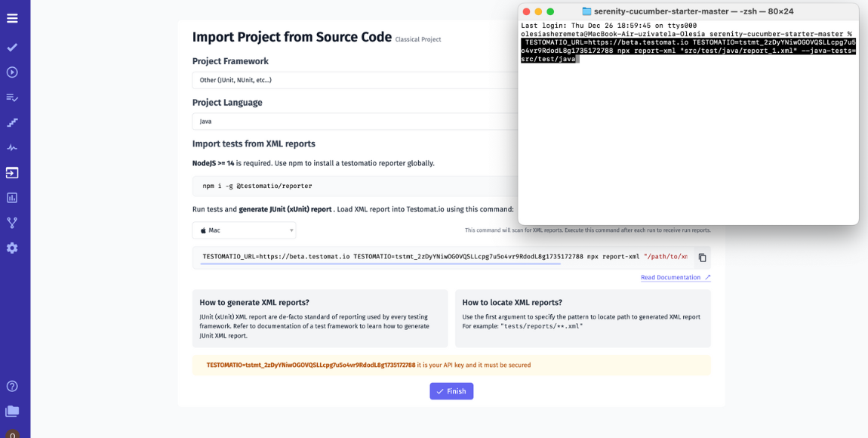Open the milestones steps icon
This screenshot has width=868, height=438.
click(11, 122)
